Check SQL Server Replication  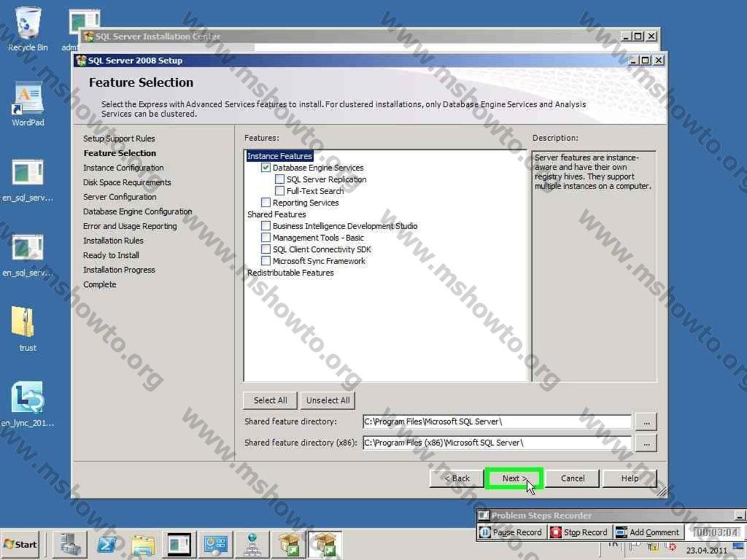tap(280, 179)
